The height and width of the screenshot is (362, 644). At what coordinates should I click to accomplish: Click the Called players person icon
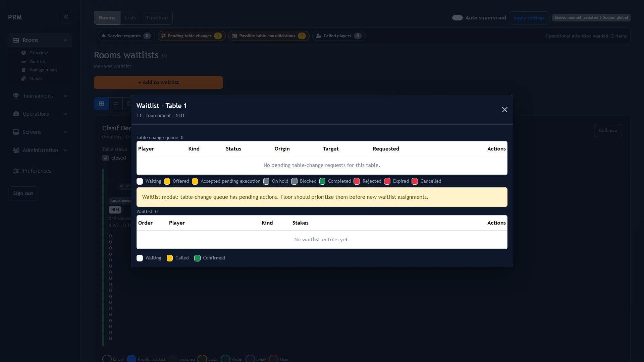click(319, 36)
